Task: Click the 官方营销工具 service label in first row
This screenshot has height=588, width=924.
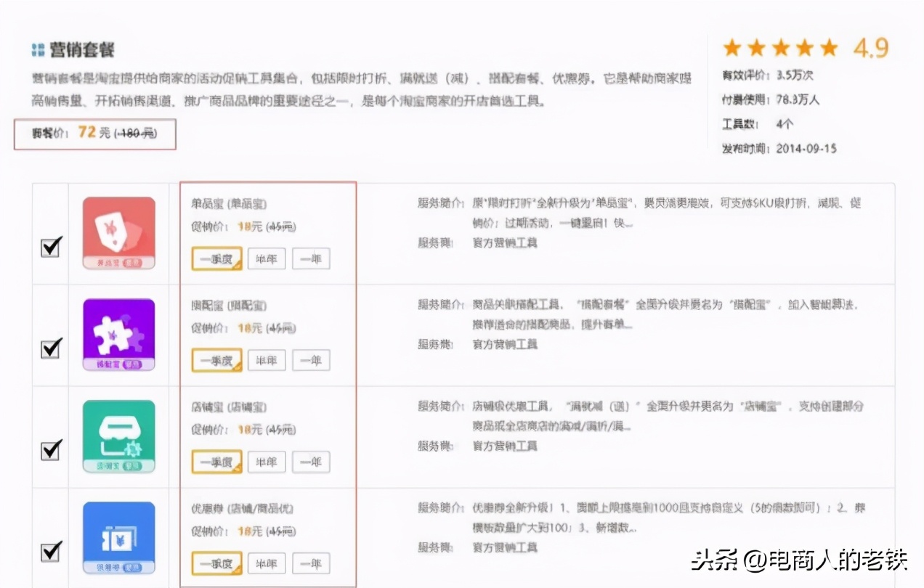Action: point(506,242)
